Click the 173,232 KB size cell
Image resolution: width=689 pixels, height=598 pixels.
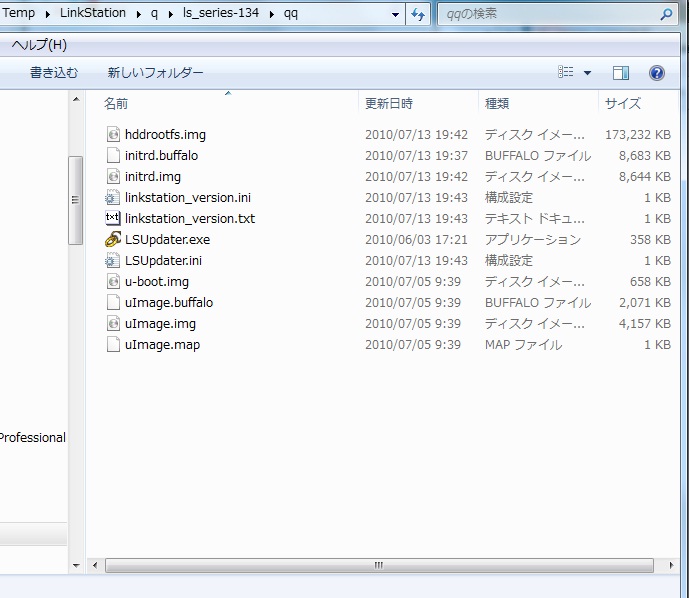[x=638, y=134]
